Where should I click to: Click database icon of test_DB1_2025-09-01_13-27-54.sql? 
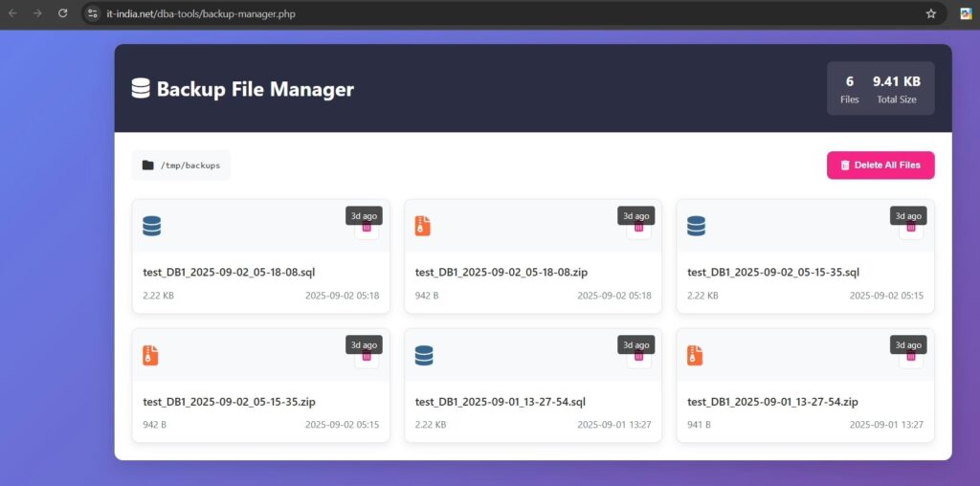(x=424, y=356)
